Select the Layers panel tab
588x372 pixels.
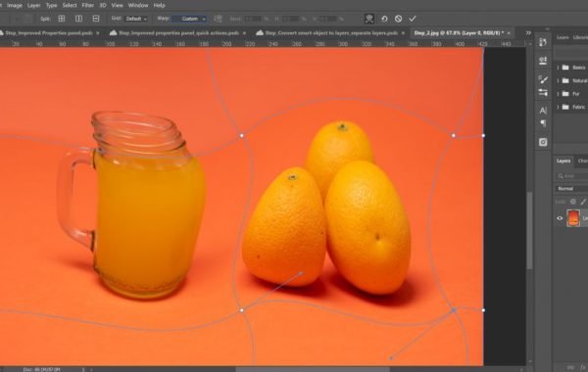[x=563, y=161]
